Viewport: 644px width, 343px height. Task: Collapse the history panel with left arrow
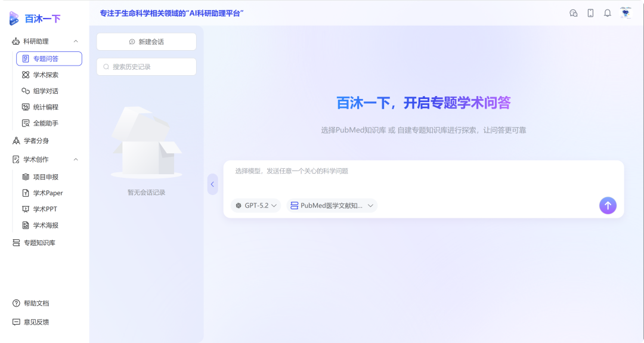212,184
